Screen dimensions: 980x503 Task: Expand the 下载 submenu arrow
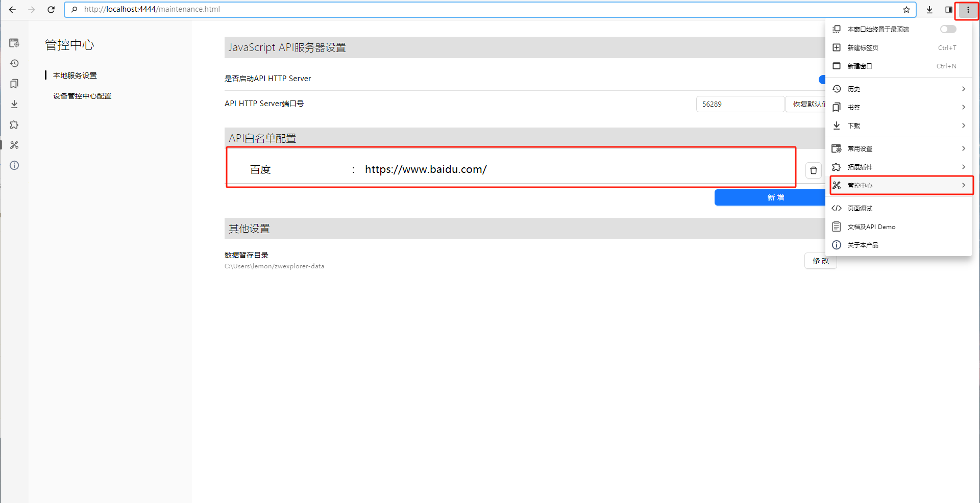point(963,125)
